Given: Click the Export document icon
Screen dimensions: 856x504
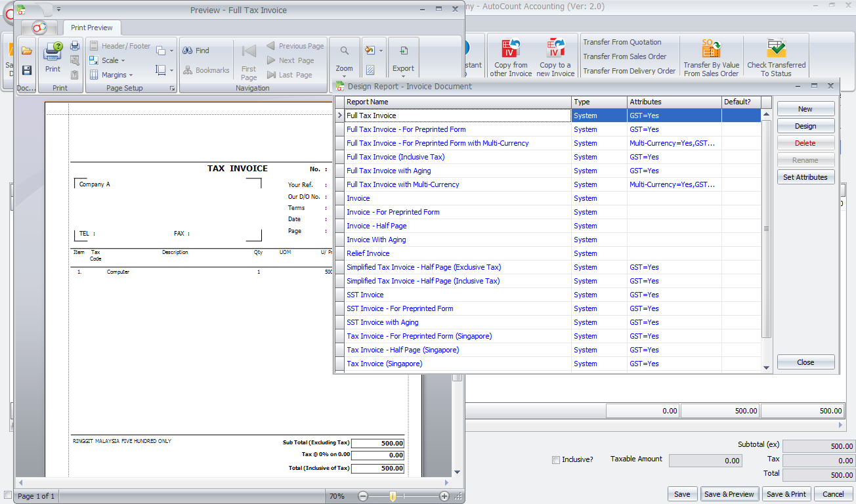Looking at the screenshot, I should [404, 51].
